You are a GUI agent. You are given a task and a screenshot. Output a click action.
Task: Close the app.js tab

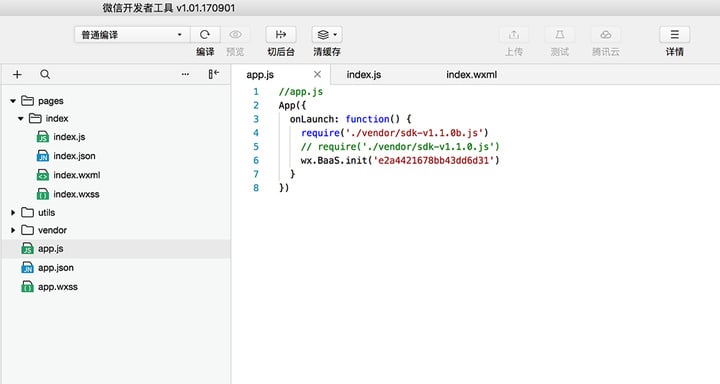pyautogui.click(x=317, y=74)
